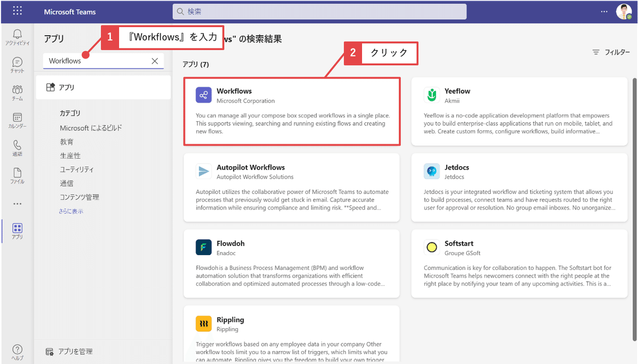Open the アプリを管理 link
The width and height of the screenshot is (638, 364).
click(x=75, y=352)
